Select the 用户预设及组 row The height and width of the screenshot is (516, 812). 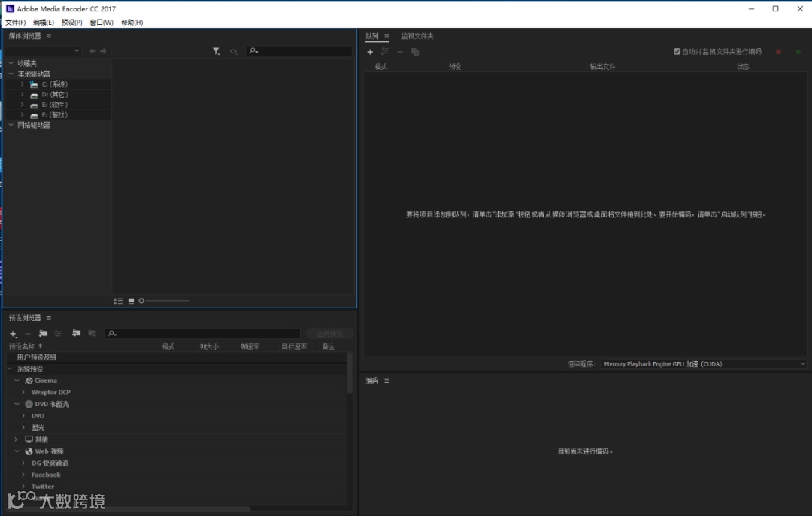pyautogui.click(x=176, y=357)
